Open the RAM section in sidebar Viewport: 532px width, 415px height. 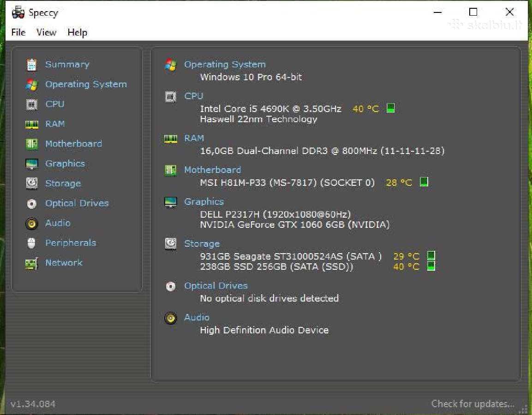coord(55,124)
